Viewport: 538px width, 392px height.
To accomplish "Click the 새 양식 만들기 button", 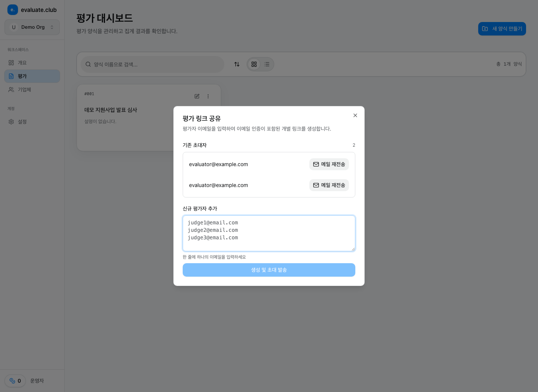I will [x=502, y=29].
